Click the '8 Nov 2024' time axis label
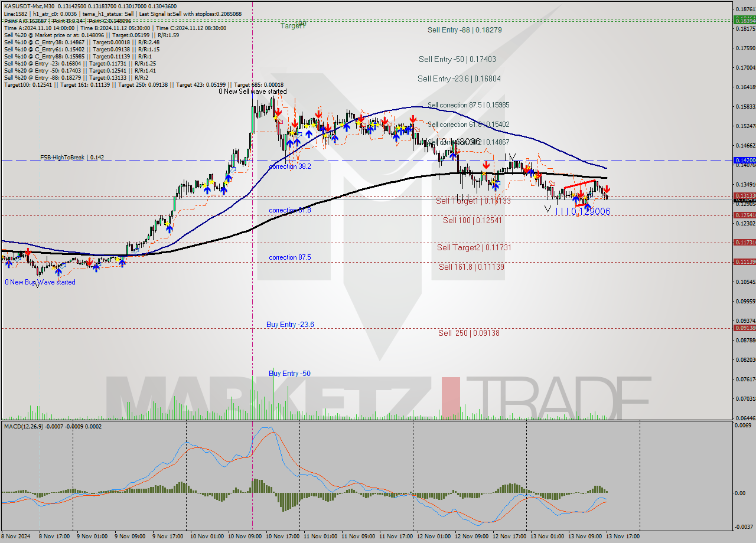The width and height of the screenshot is (756, 543). (x=16, y=537)
